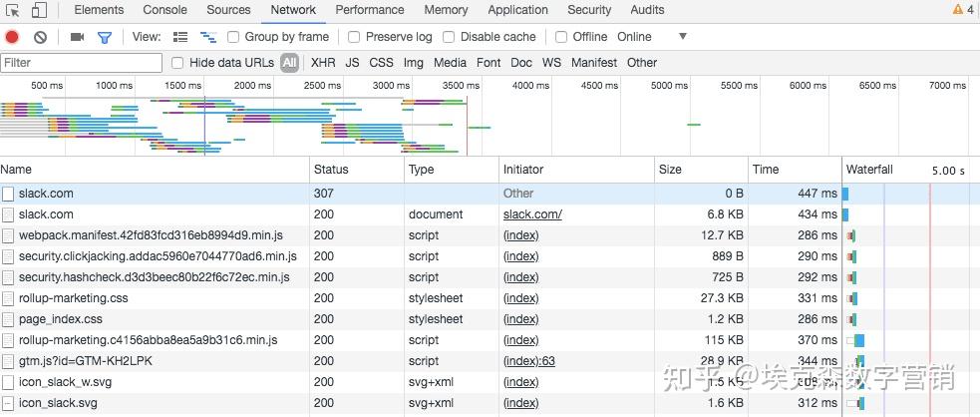Viewport: 980px width, 417px height.
Task: Show the overview waterfall view icon
Action: (x=208, y=37)
